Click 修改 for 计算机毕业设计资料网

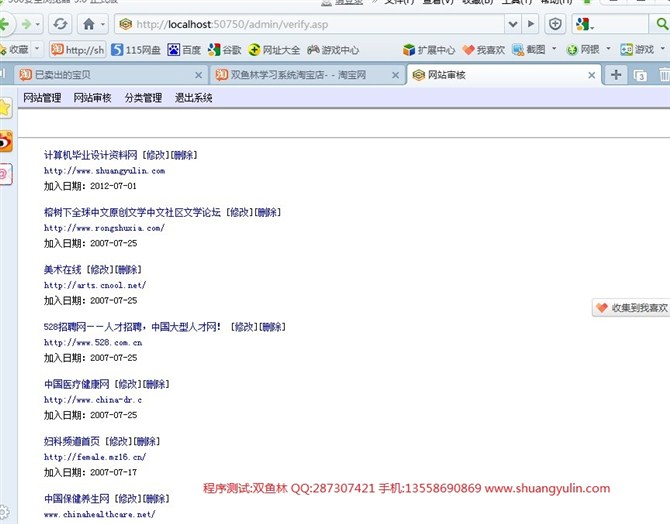pyautogui.click(x=156, y=155)
